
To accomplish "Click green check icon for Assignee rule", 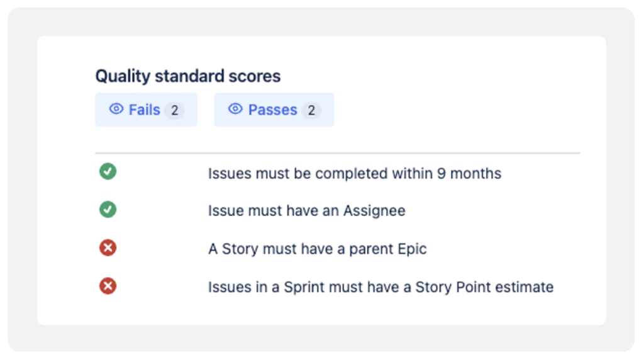I will tap(108, 209).
